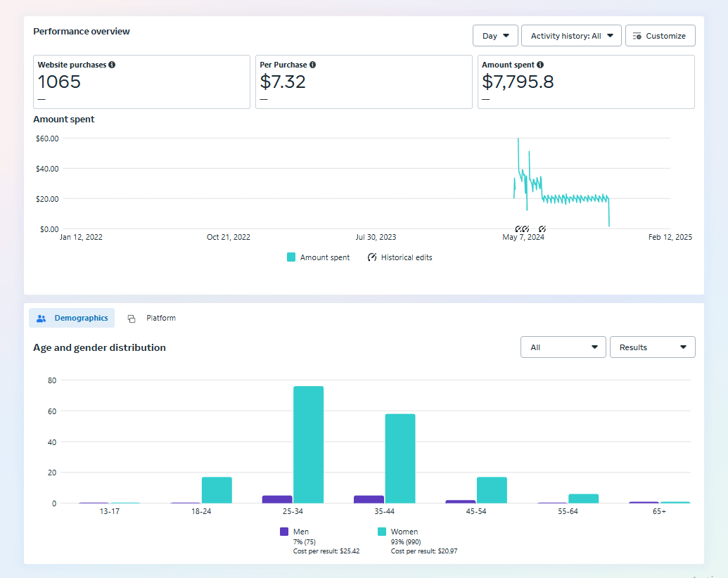Image resolution: width=728 pixels, height=578 pixels.
Task: Click the $60.00 y-axis label
Action: pos(47,139)
